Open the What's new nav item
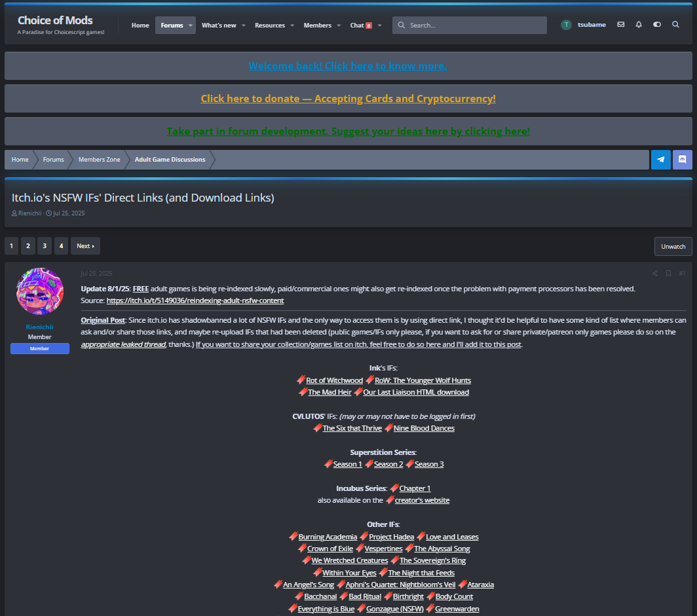Image resolution: width=697 pixels, height=616 pixels. coord(219,26)
